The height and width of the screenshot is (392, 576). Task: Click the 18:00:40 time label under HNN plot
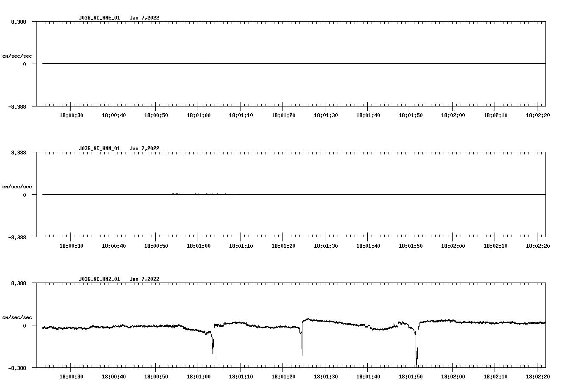point(114,246)
